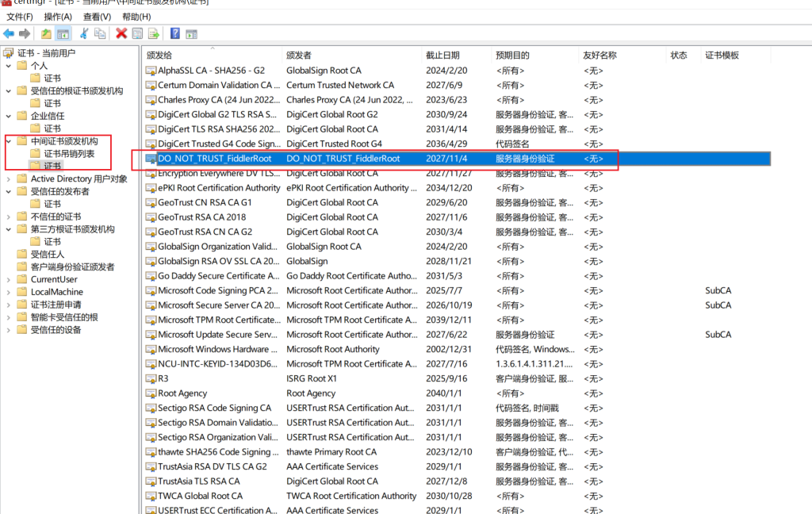Collapse the 个人 folder node
The height and width of the screenshot is (514, 812).
[8, 66]
